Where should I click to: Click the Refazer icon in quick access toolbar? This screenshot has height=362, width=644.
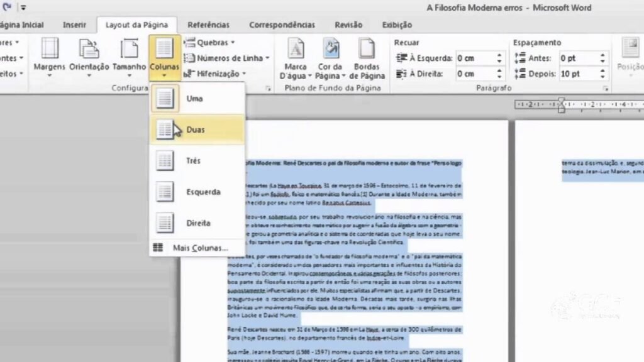[8, 8]
